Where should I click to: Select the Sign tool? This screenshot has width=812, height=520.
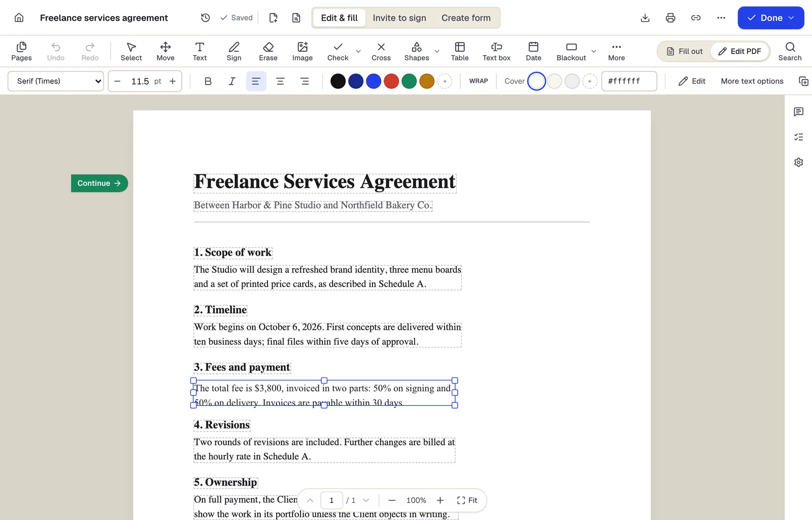point(234,51)
